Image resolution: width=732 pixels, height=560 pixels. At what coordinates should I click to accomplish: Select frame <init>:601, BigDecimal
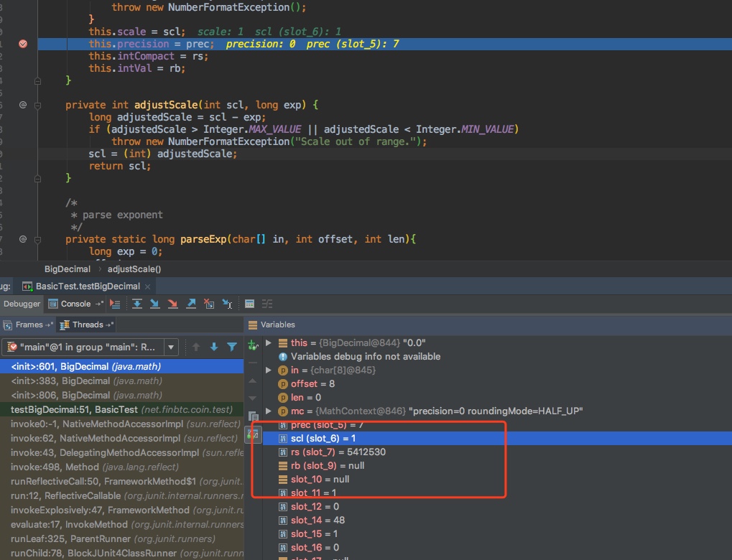pos(121,366)
